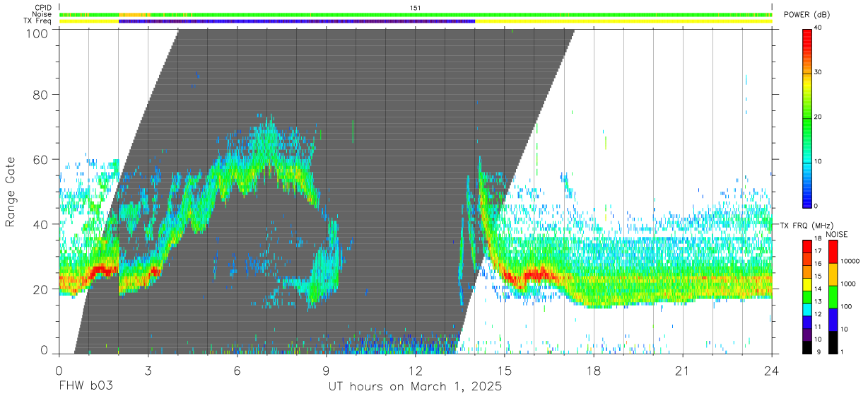This screenshot has width=868, height=401.
Task: Click the CPID value 151
Action: click(x=416, y=8)
